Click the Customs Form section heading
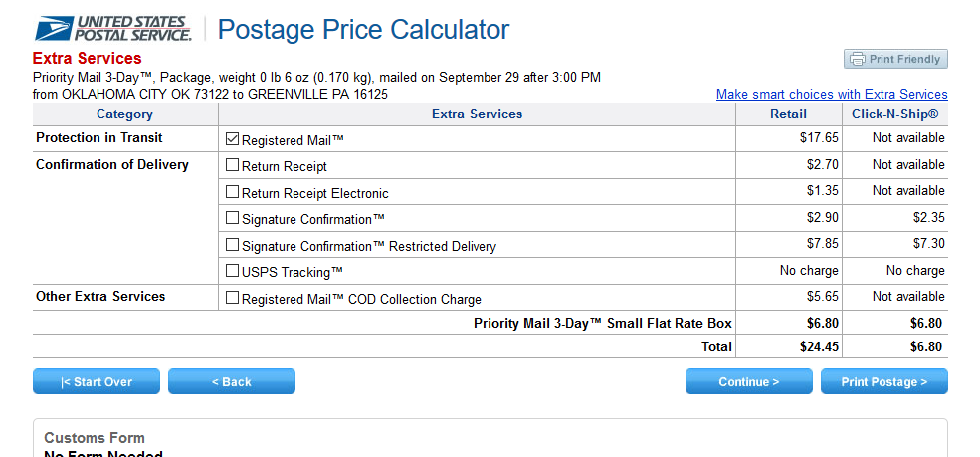 [95, 438]
